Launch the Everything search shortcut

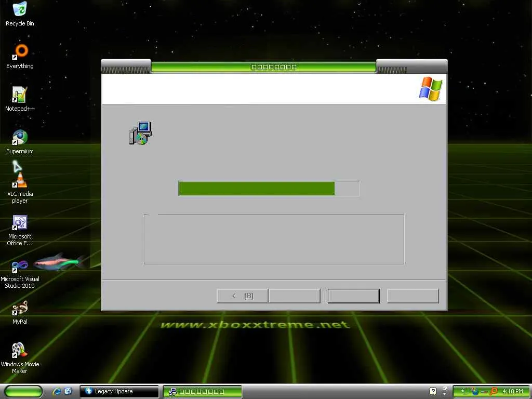20,56
